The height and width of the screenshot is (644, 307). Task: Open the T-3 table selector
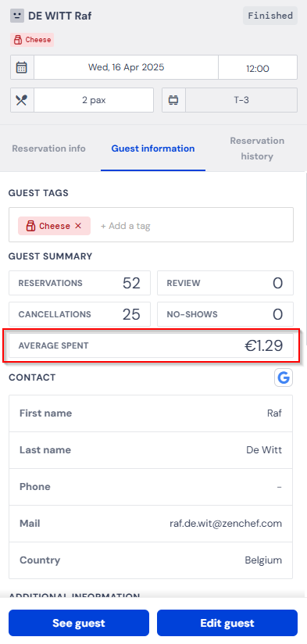(241, 100)
